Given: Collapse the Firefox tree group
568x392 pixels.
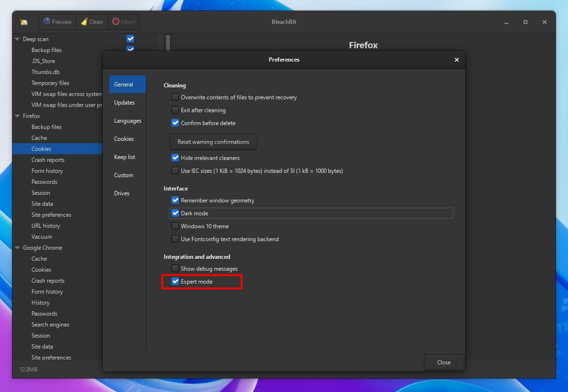Looking at the screenshot, I should pyautogui.click(x=17, y=116).
